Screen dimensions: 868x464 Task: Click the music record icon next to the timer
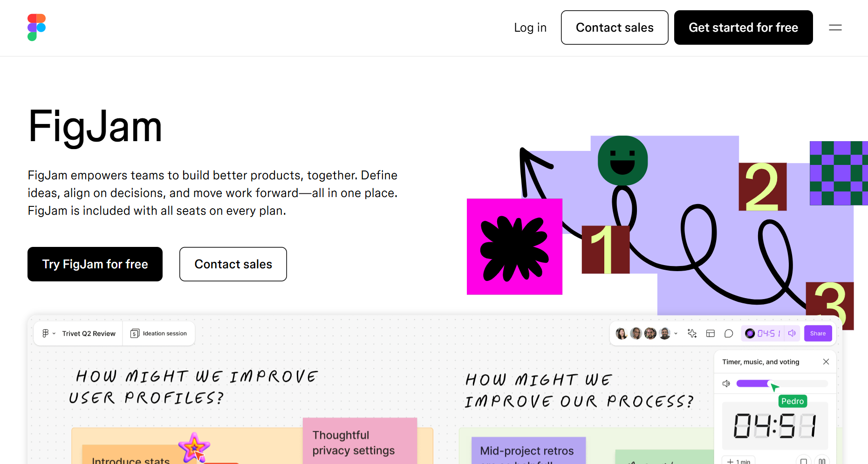(x=750, y=333)
